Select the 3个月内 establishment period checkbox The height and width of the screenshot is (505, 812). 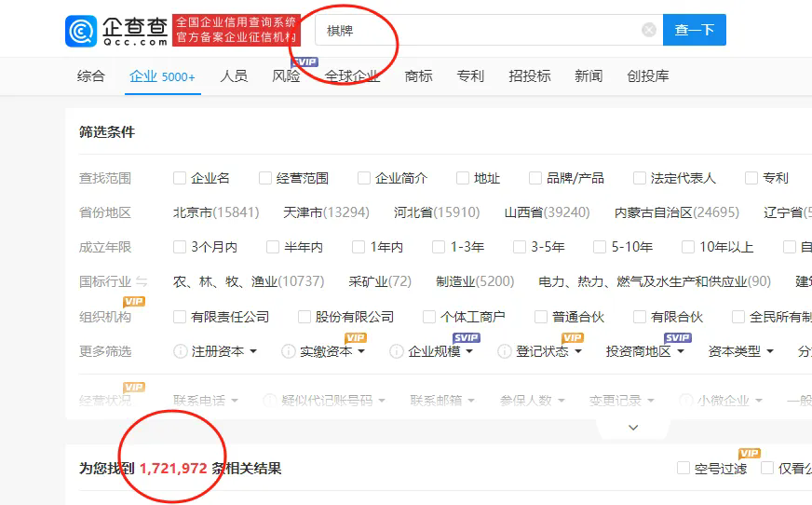[180, 247]
